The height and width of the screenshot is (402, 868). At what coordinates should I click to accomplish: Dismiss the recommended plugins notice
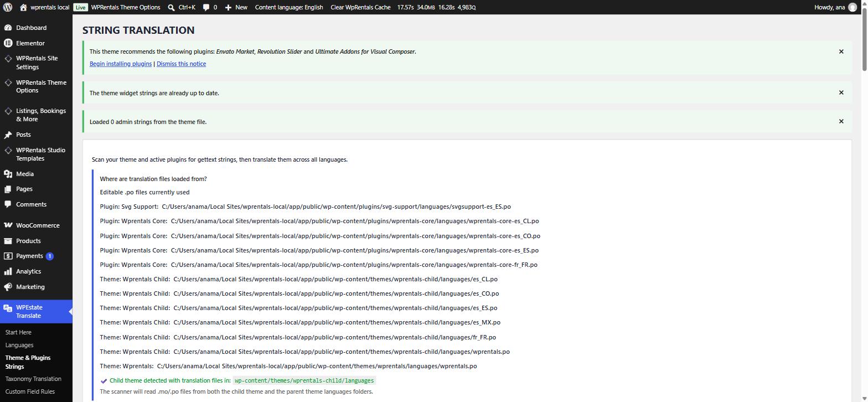tap(841, 51)
